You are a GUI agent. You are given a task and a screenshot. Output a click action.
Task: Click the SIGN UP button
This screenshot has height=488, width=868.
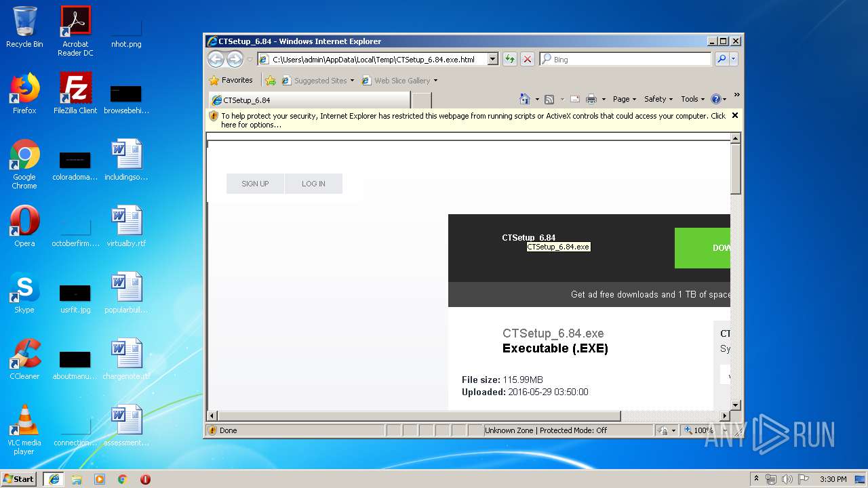(x=255, y=184)
